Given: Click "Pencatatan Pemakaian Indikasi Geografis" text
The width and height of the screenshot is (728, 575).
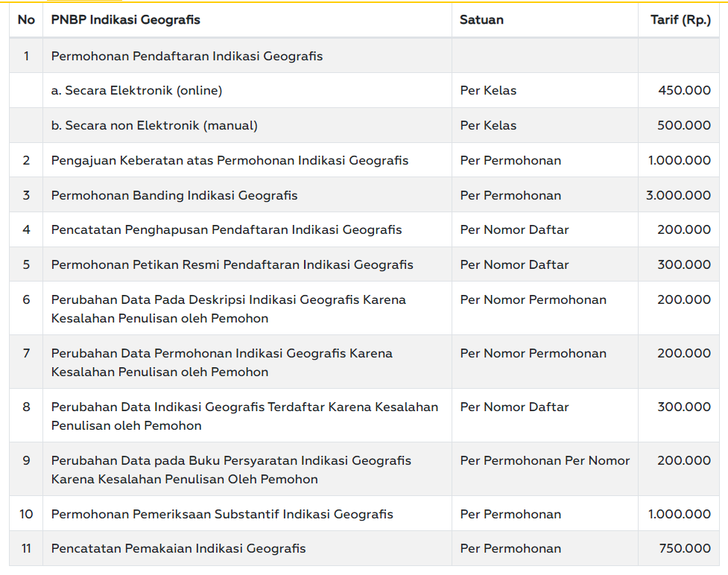Looking at the screenshot, I should click(178, 549).
